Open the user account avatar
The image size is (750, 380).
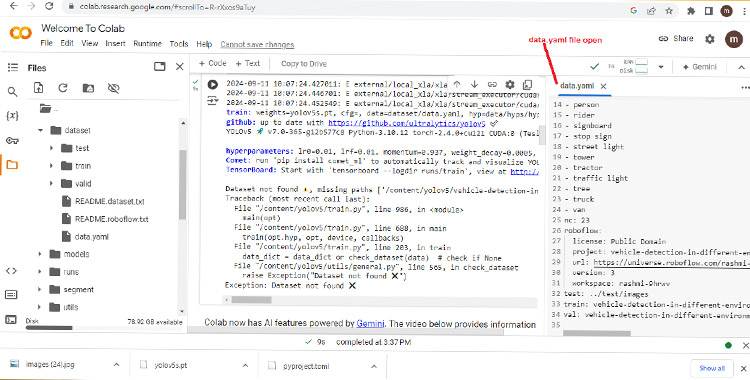click(x=734, y=39)
